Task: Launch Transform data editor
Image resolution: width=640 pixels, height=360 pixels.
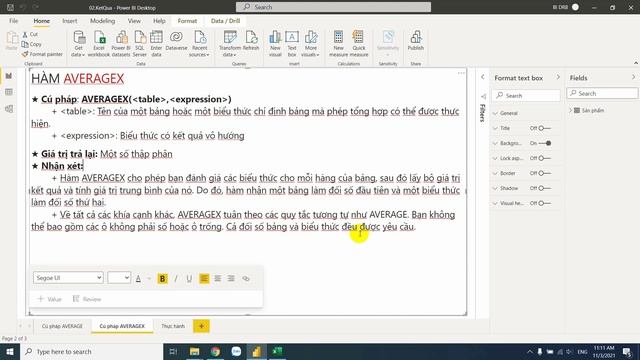Action: pos(230,44)
